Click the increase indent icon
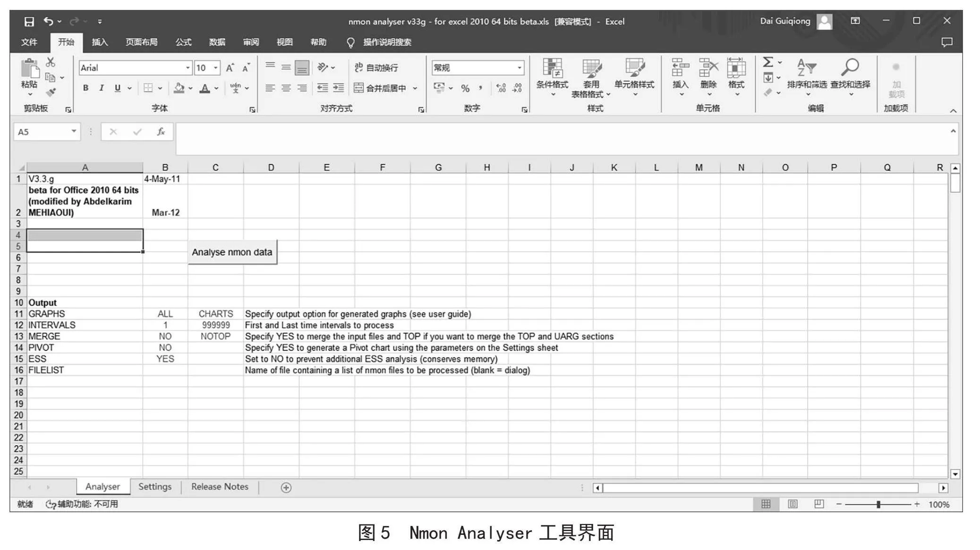The image size is (980, 550). [339, 88]
